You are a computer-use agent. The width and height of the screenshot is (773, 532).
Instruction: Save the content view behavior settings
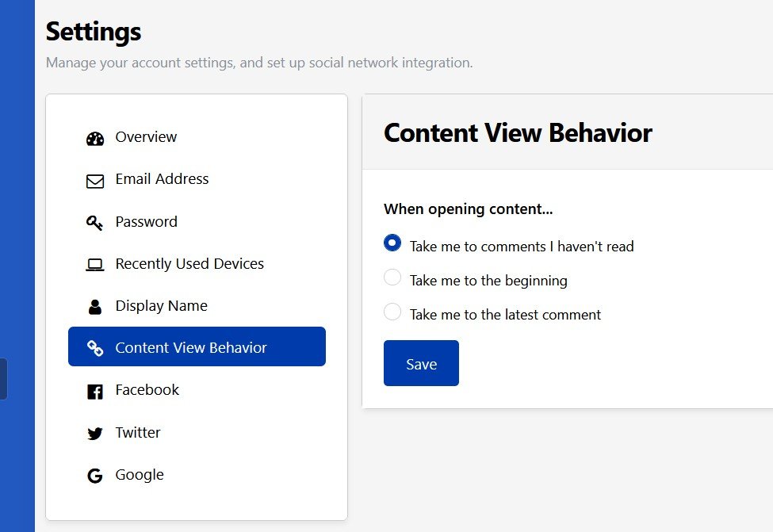pyautogui.click(x=421, y=363)
